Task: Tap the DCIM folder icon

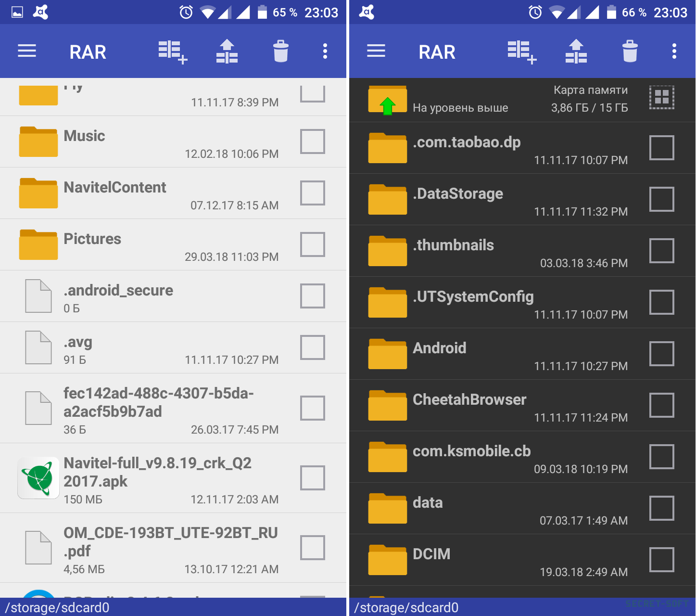Action: 388,560
